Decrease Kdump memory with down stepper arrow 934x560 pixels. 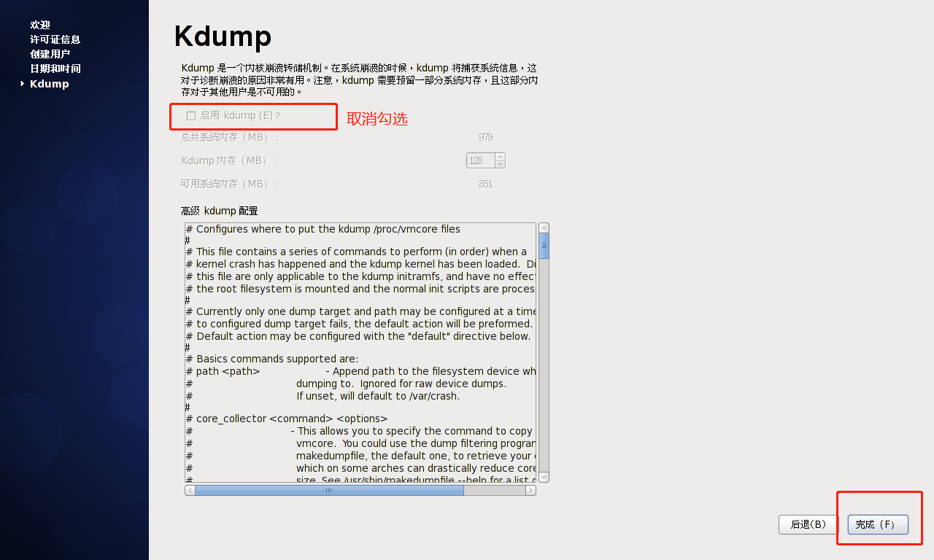(x=500, y=164)
